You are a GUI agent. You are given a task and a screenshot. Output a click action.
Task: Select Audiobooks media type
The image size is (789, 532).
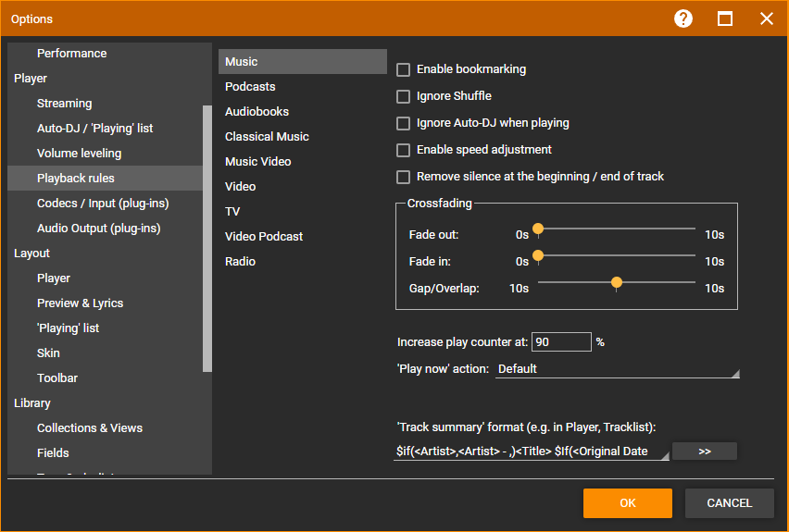(x=303, y=112)
